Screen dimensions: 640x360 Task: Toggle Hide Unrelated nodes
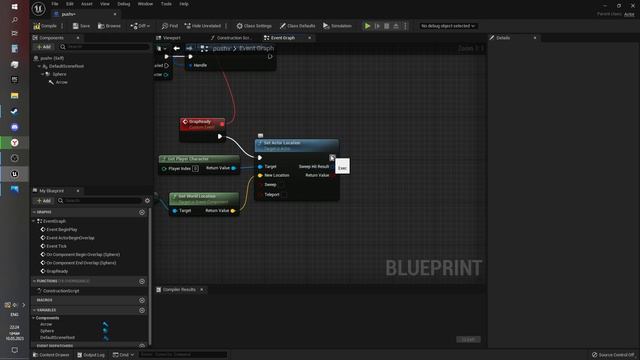(x=202, y=26)
